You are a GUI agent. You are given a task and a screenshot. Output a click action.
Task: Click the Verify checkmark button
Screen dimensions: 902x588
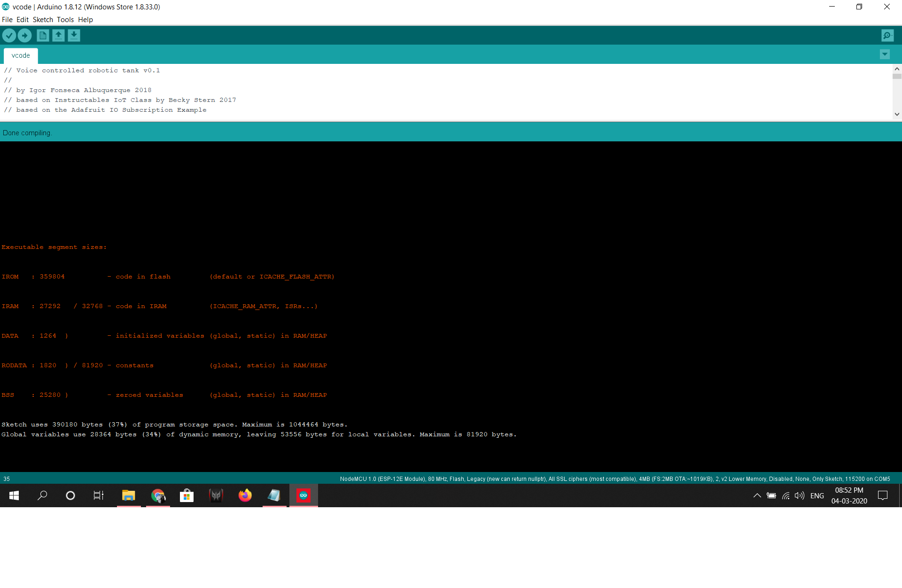9,35
